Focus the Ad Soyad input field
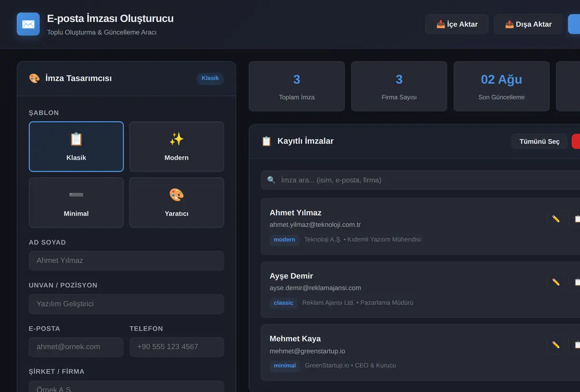This screenshot has height=392, width=580. 126,261
